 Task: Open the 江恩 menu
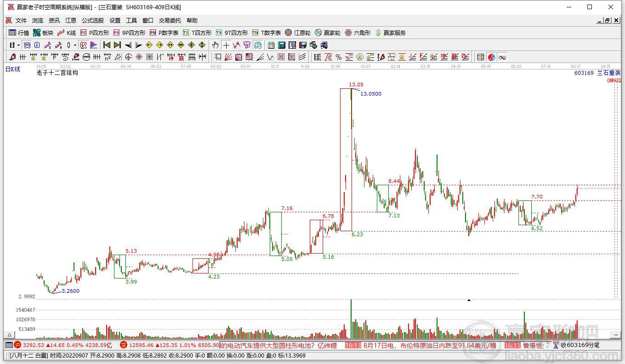coord(71,21)
